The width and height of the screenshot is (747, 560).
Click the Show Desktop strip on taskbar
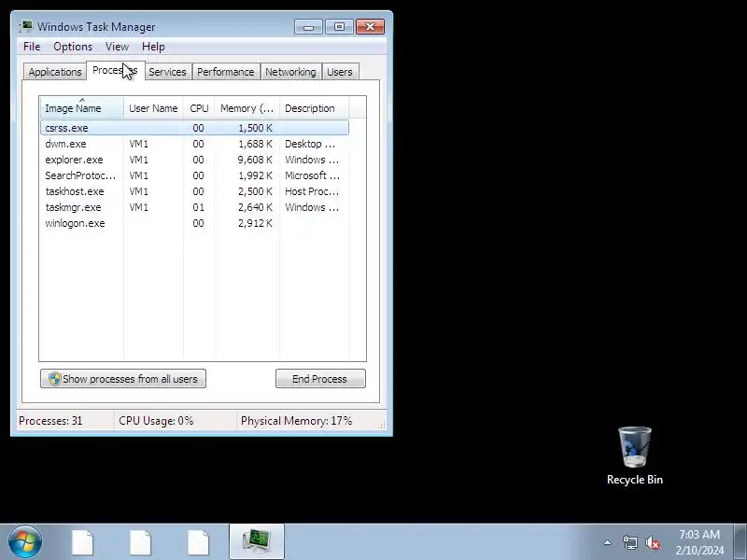coord(740,542)
